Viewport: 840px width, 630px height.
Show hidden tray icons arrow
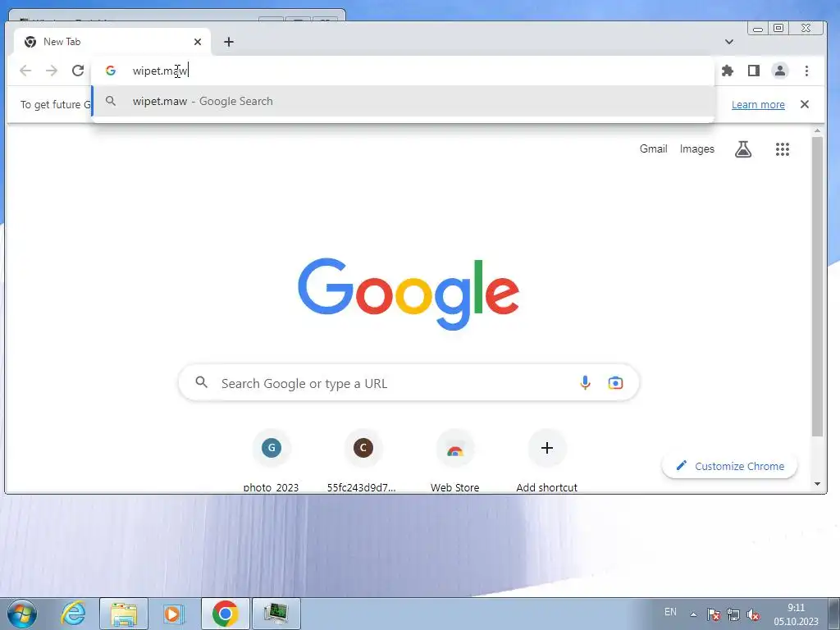pyautogui.click(x=693, y=614)
